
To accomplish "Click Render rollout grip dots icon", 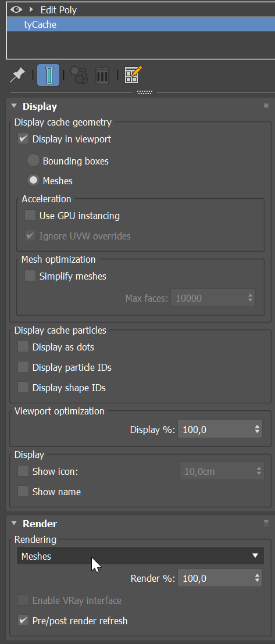I will pyautogui.click(x=266, y=523).
